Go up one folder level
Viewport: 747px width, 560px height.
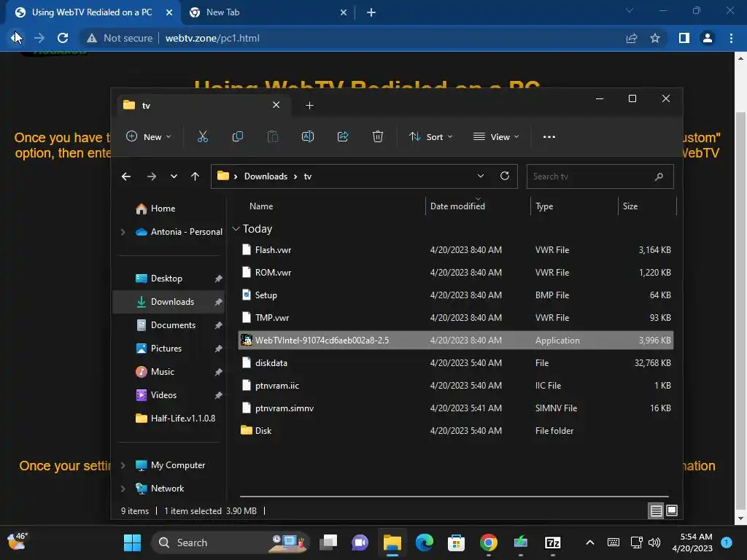click(195, 176)
